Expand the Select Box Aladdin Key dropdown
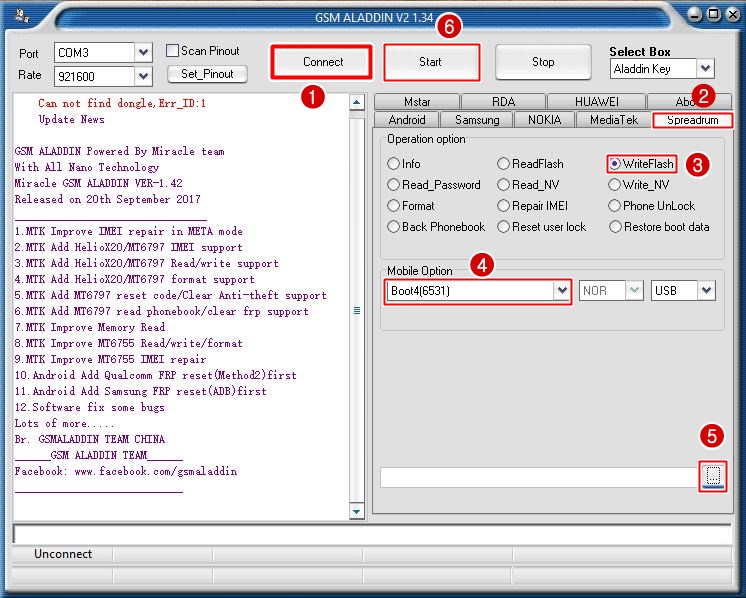This screenshot has width=746, height=598. (706, 69)
